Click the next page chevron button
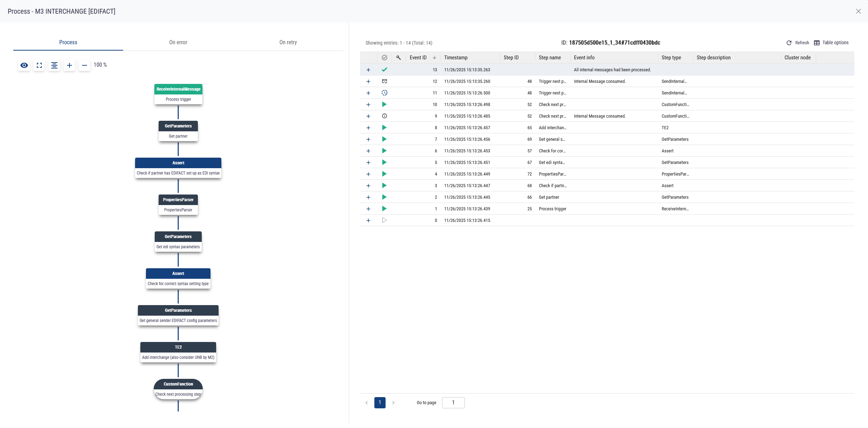This screenshot has height=428, width=868. pyautogui.click(x=393, y=403)
